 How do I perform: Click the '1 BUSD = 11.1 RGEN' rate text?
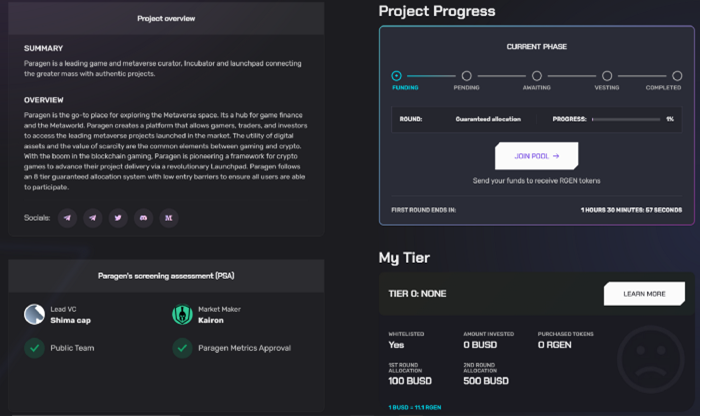(x=414, y=408)
